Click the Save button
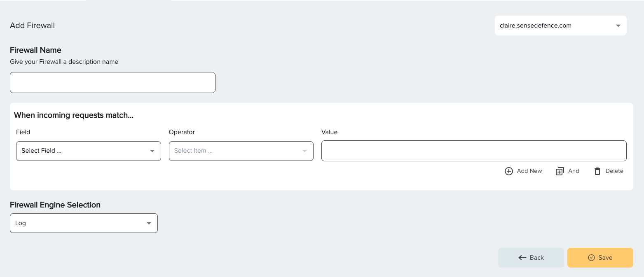This screenshot has width=644, height=277. (600, 258)
